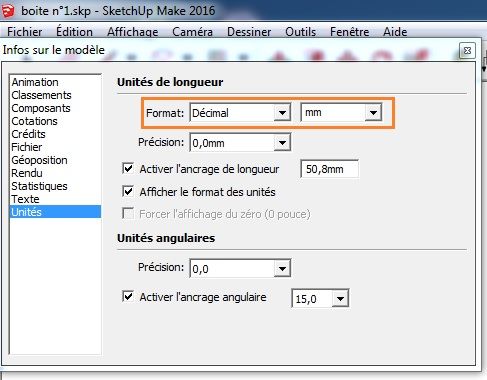
Task: Select Classements in the settings list
Action: point(55,95)
